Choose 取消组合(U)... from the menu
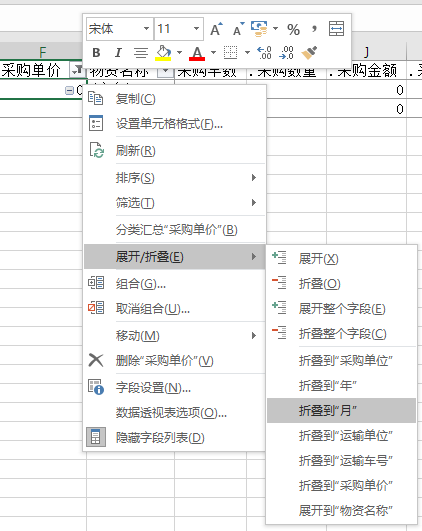 (x=174, y=309)
